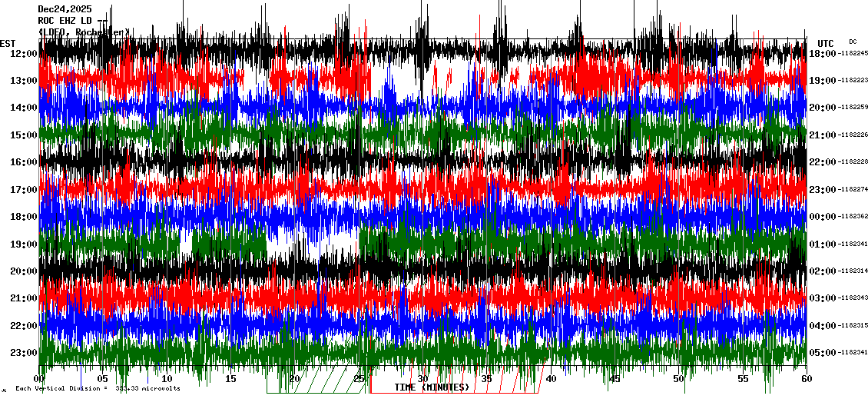The image size is (868, 399).
Task: Click the 03:00 UTC time label
Action: point(822,298)
